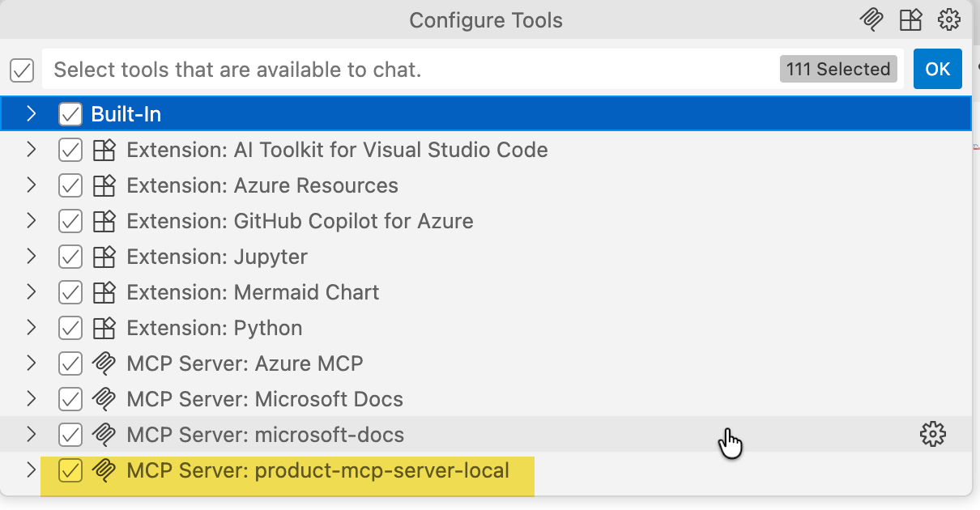
Task: Click product-mcp-server-local MCP icon
Action: click(x=104, y=470)
